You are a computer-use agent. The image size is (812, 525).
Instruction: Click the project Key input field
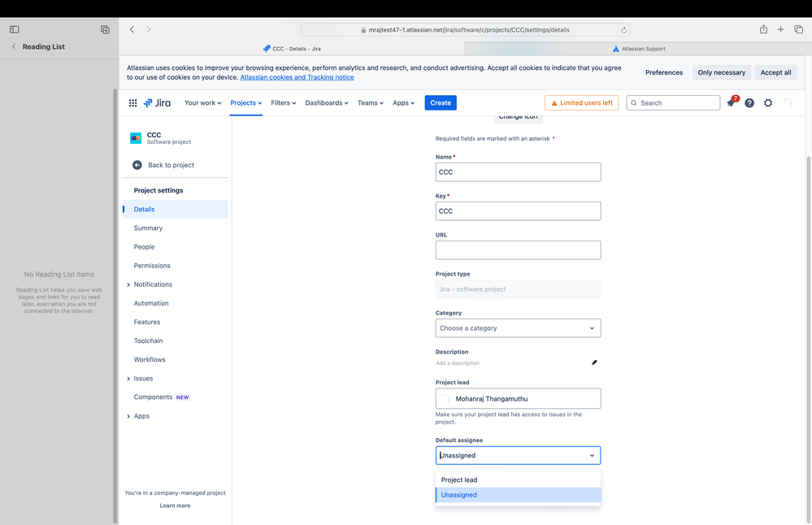(x=518, y=211)
